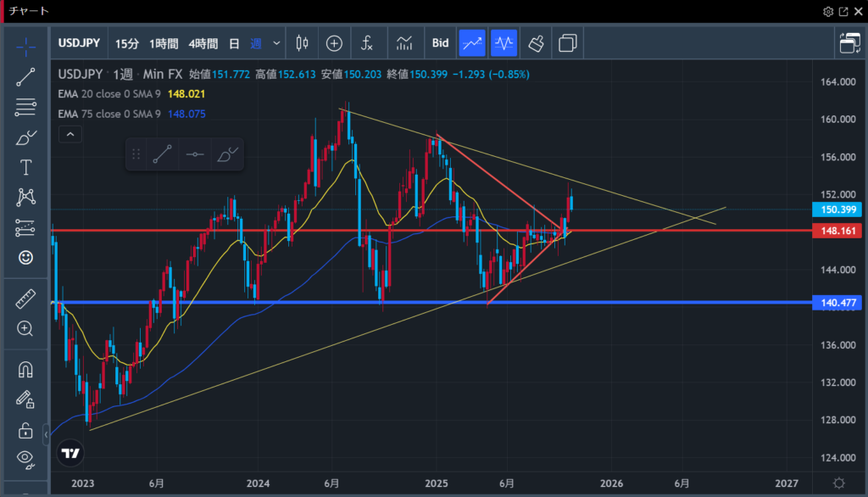Open the fx indicators menu
This screenshot has width=868, height=497.
(x=367, y=42)
